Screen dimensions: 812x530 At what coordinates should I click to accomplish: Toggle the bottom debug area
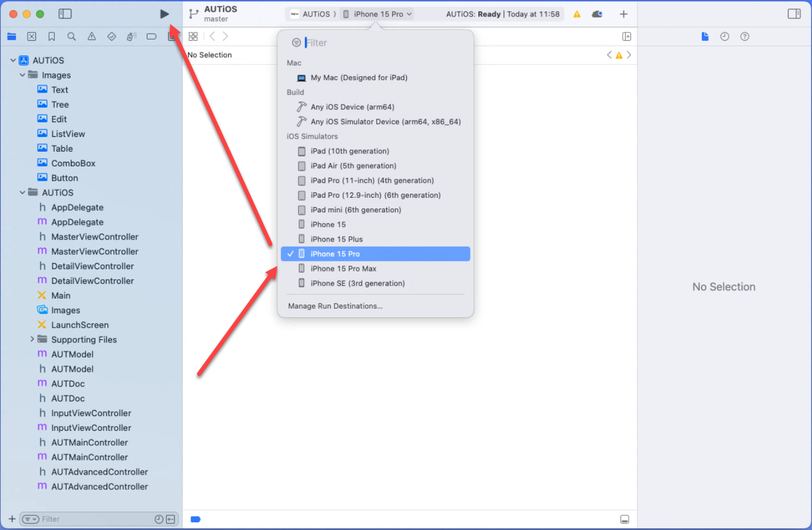coord(624,519)
